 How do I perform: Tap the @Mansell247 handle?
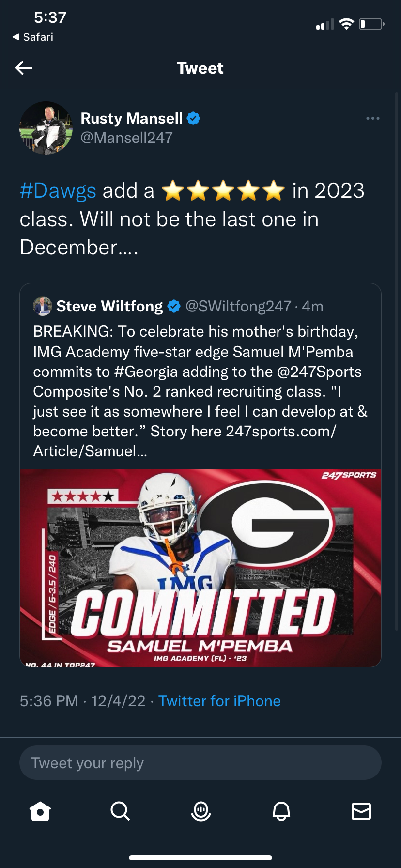click(x=126, y=138)
